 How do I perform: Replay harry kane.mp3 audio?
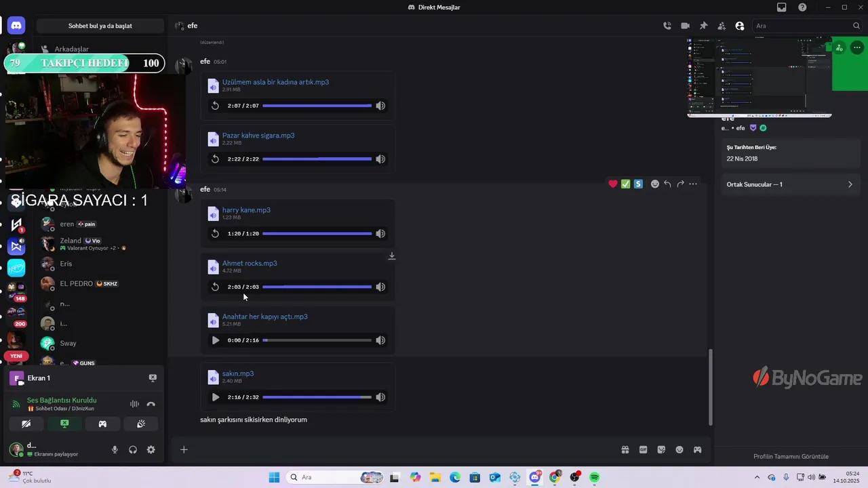coord(215,234)
